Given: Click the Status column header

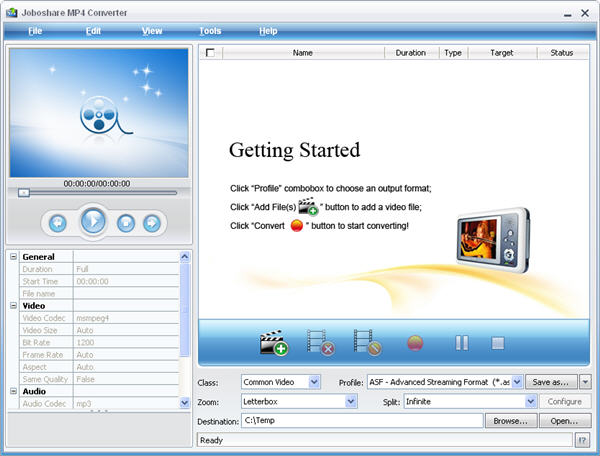Looking at the screenshot, I should coord(562,53).
